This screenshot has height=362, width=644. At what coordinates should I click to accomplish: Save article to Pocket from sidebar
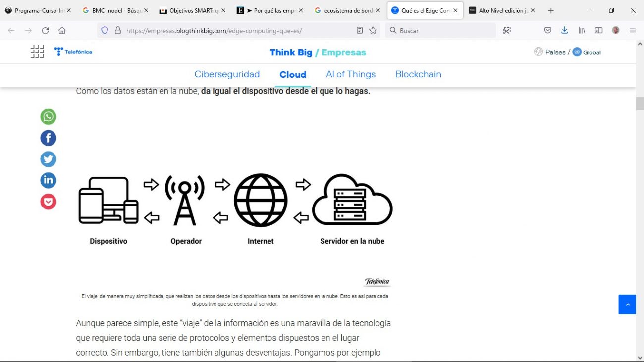pyautogui.click(x=48, y=202)
